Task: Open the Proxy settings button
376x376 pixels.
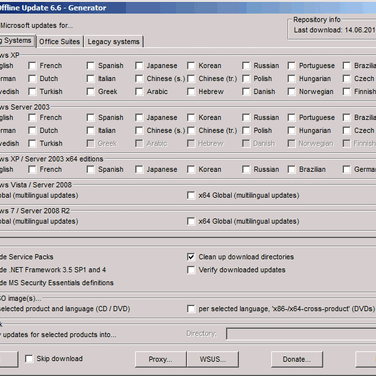Action: coord(160,359)
